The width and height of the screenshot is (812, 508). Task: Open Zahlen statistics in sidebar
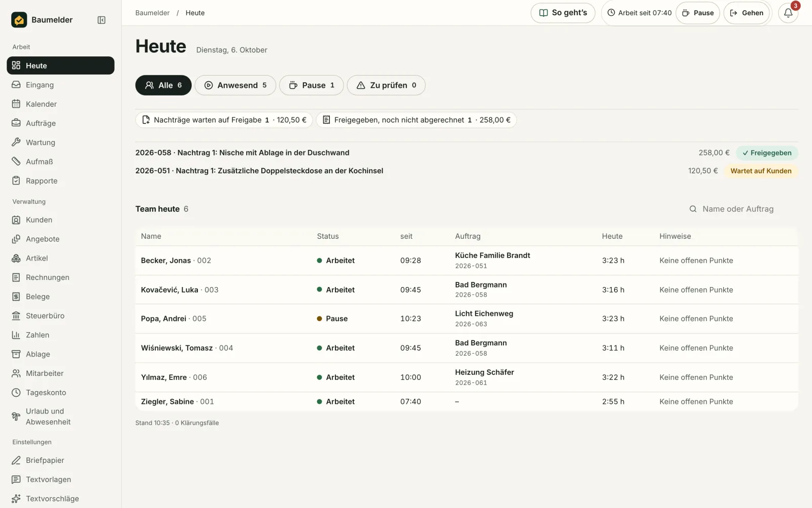click(60, 335)
